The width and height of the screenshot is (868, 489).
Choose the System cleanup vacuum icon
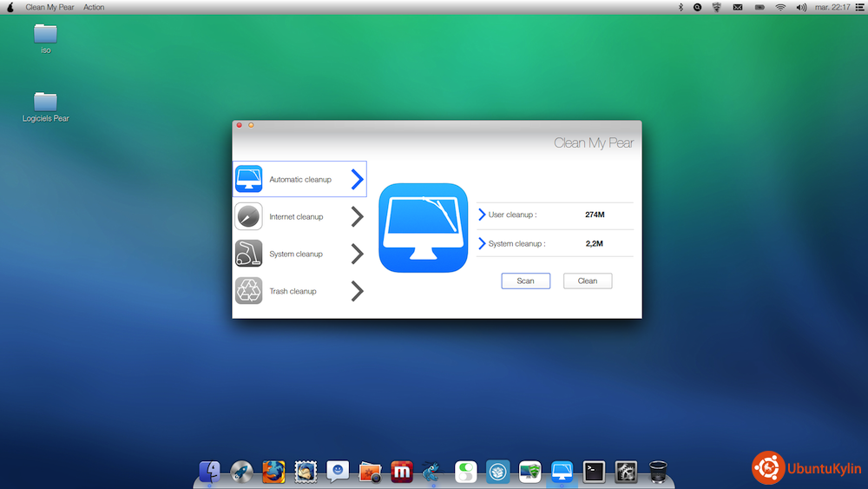pyautogui.click(x=248, y=254)
